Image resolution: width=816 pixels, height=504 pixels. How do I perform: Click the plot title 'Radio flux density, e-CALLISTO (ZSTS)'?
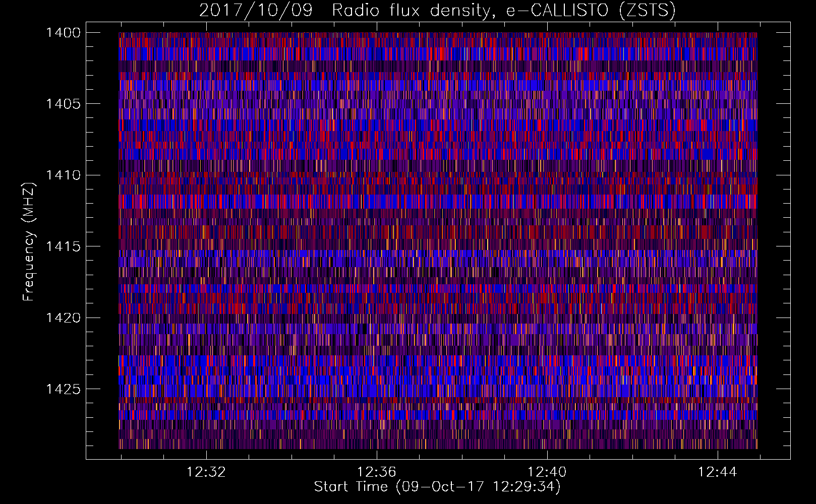point(504,10)
